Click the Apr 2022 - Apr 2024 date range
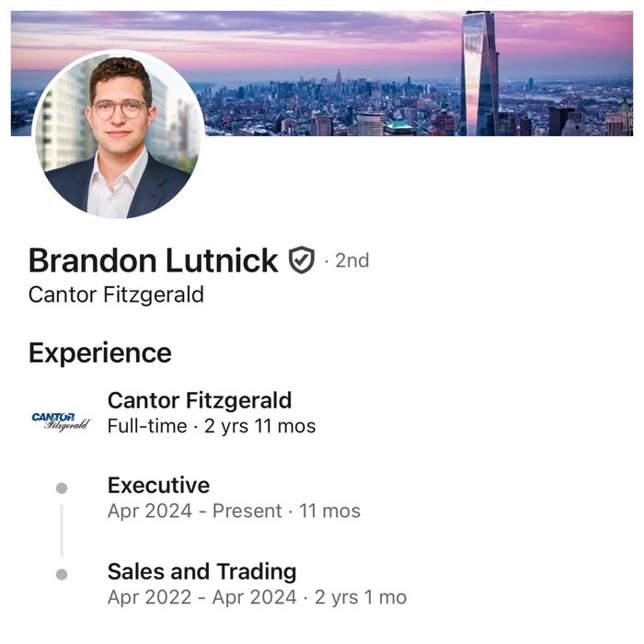Viewport: 644px width, 644px height. click(201, 597)
